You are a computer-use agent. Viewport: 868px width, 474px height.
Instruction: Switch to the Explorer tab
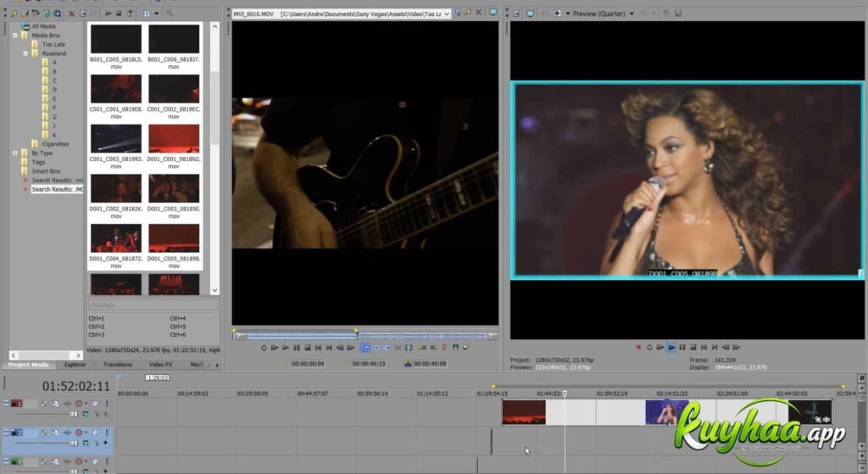pyautogui.click(x=75, y=365)
